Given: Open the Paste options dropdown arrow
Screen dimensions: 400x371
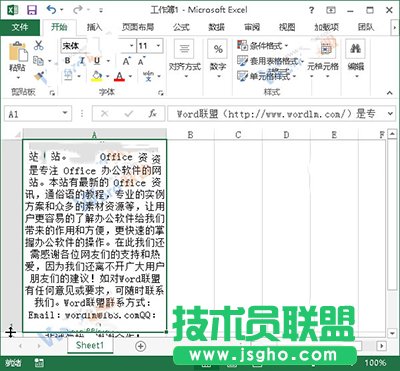Looking at the screenshot, I should (18, 78).
